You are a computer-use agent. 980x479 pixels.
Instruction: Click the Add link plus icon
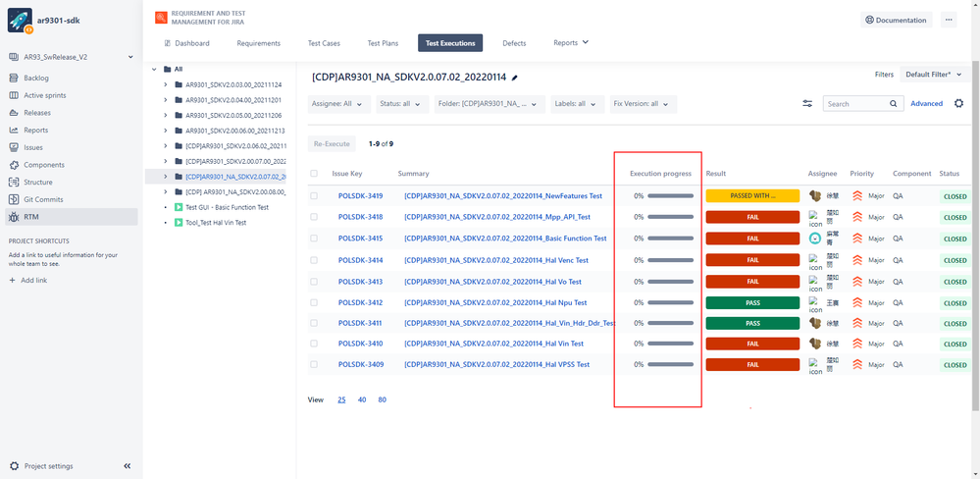13,281
